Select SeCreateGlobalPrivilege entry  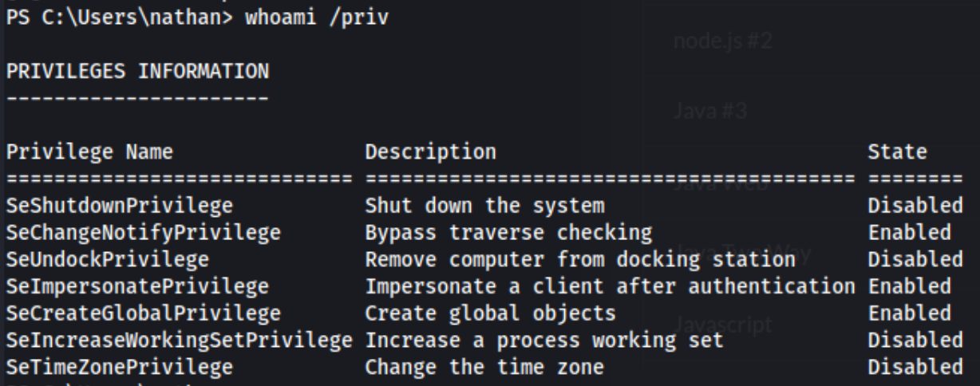pyautogui.click(x=143, y=313)
